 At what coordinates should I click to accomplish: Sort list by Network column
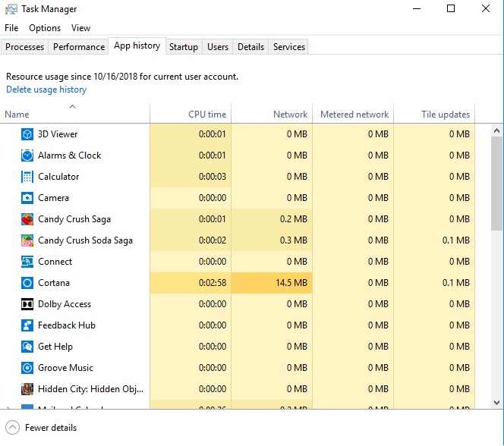[x=290, y=115]
